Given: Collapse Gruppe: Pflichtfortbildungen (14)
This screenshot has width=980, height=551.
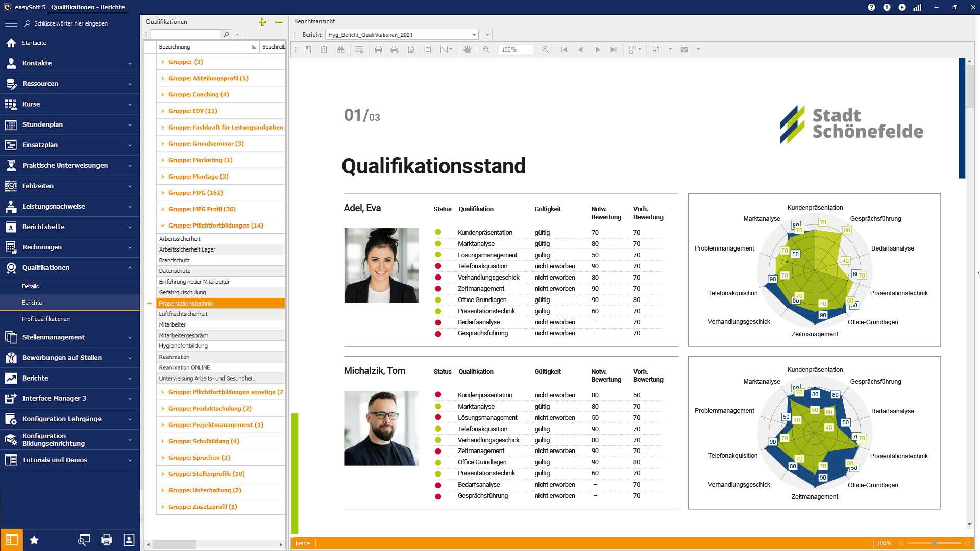Looking at the screenshot, I should tap(162, 225).
